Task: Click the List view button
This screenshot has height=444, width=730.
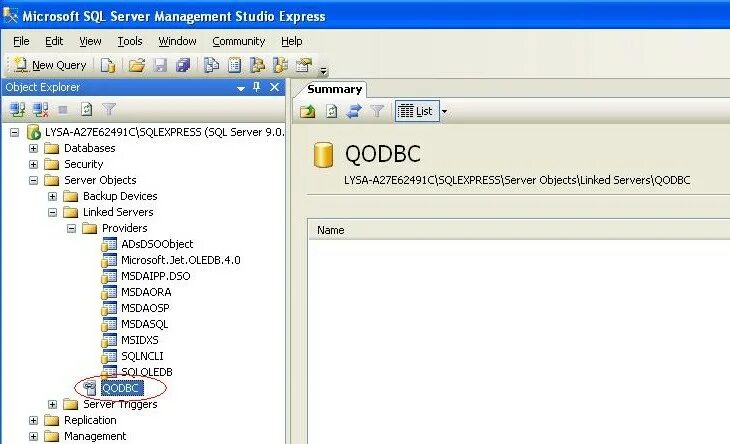Action: (417, 111)
